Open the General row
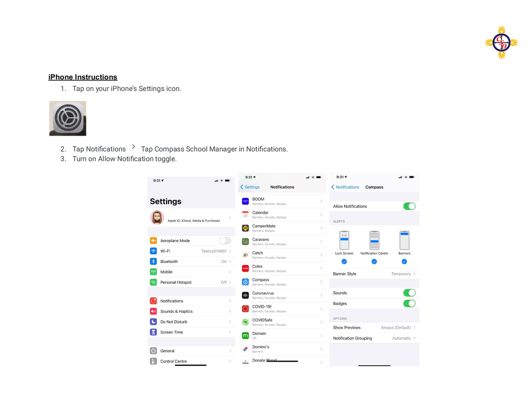532x411 pixels. pos(191,351)
